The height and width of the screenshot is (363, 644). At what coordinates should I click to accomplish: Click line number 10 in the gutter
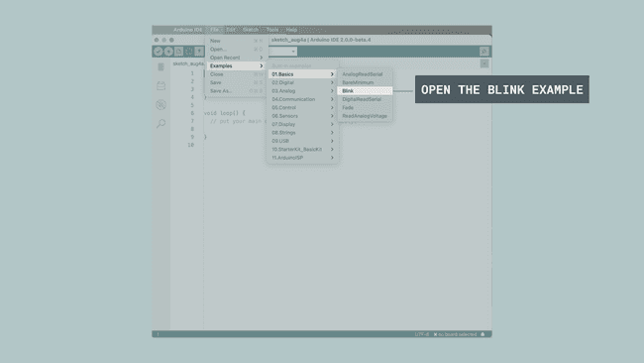pyautogui.click(x=190, y=145)
